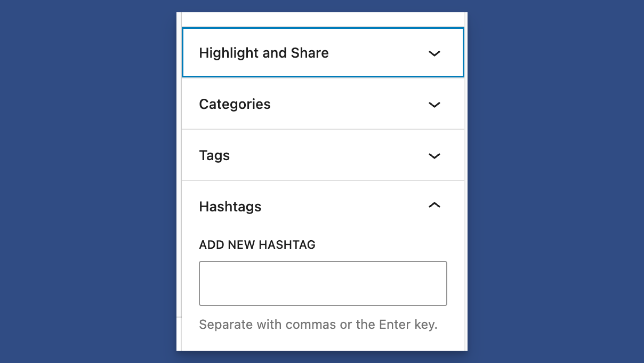Image resolution: width=644 pixels, height=363 pixels.
Task: Click the white space below the helper text
Action: (323, 343)
